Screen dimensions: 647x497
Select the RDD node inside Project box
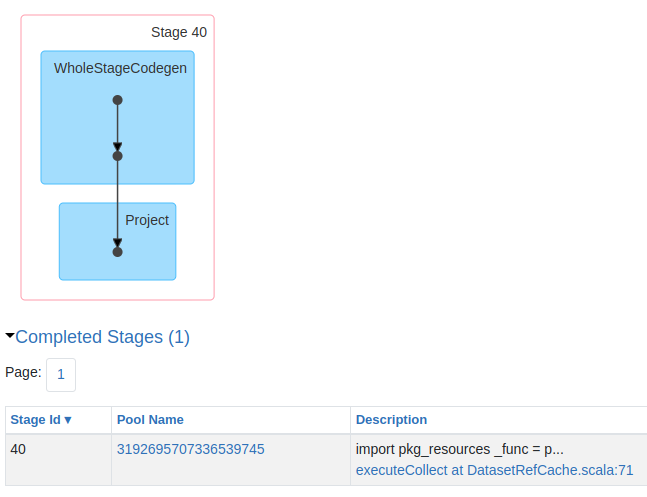[x=118, y=252]
